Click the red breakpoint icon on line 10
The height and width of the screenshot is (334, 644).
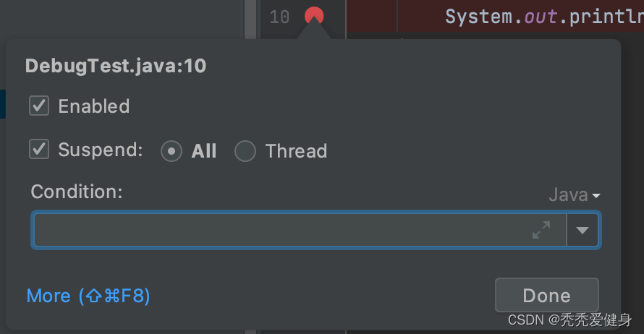[314, 15]
